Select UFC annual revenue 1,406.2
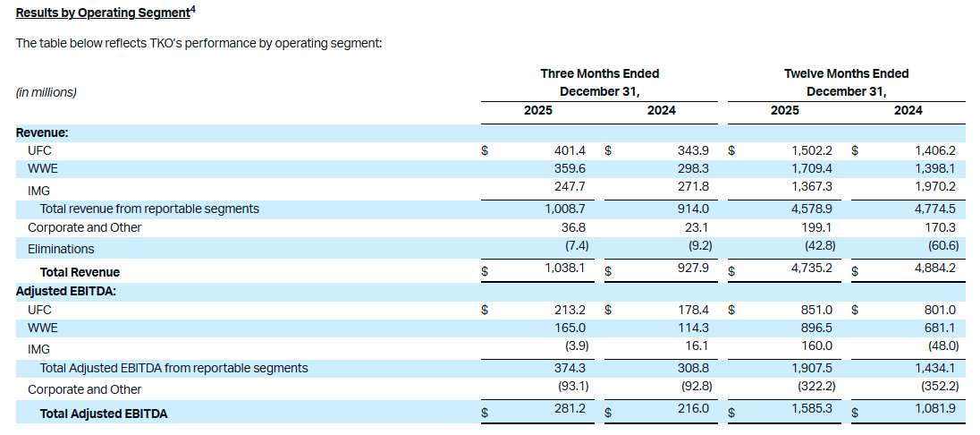Image resolution: width=980 pixels, height=435 pixels. pyautogui.click(x=935, y=150)
